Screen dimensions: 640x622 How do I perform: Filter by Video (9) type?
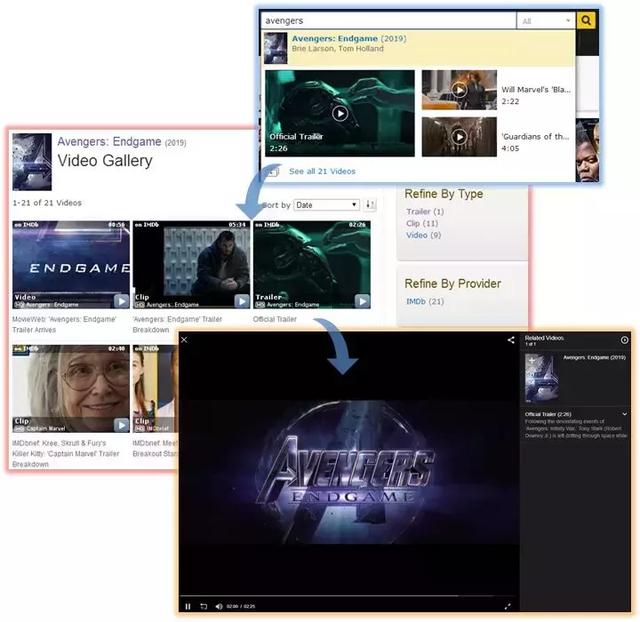(x=423, y=235)
